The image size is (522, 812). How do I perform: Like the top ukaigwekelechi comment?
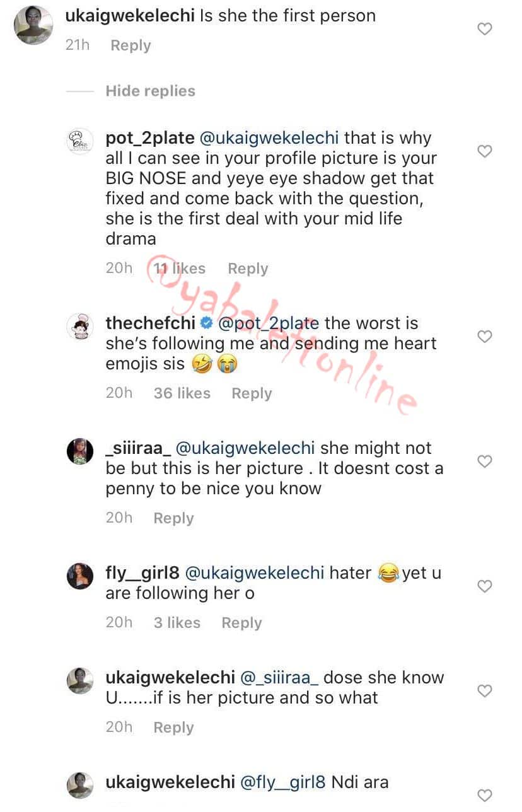484,28
